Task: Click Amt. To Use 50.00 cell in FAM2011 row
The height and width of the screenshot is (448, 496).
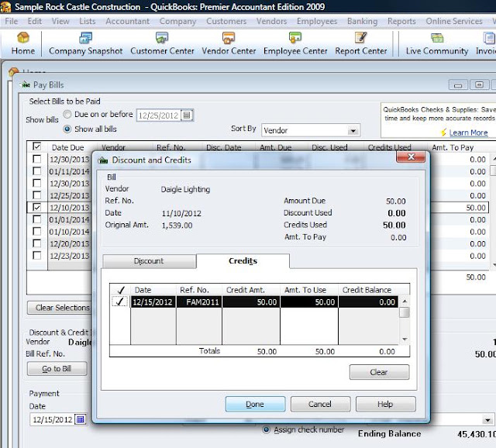Action: pyautogui.click(x=309, y=302)
